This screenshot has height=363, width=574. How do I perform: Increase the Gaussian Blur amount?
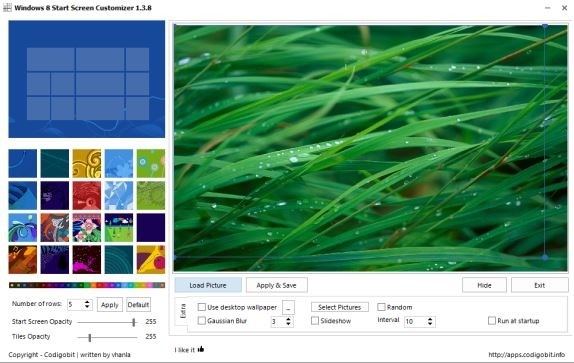(288, 319)
